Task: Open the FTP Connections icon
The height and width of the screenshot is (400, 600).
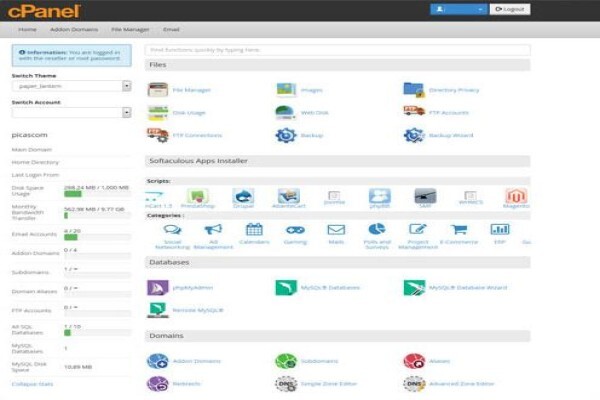Action: [158, 135]
